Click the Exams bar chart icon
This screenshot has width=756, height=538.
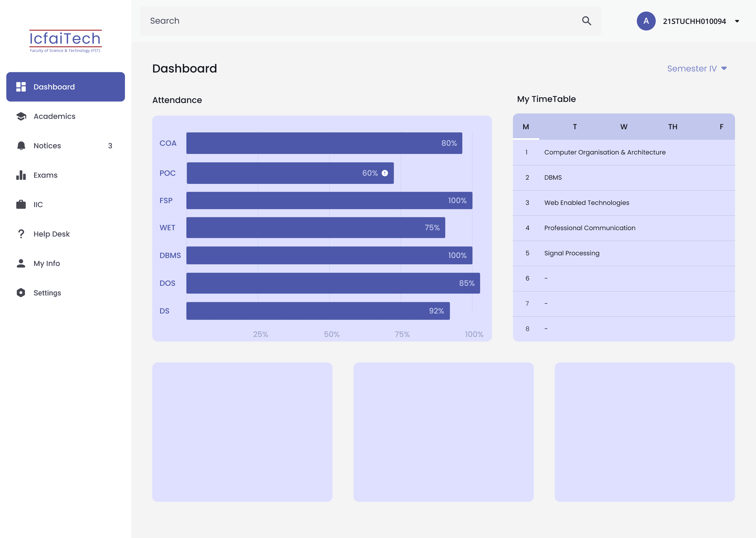coord(21,175)
